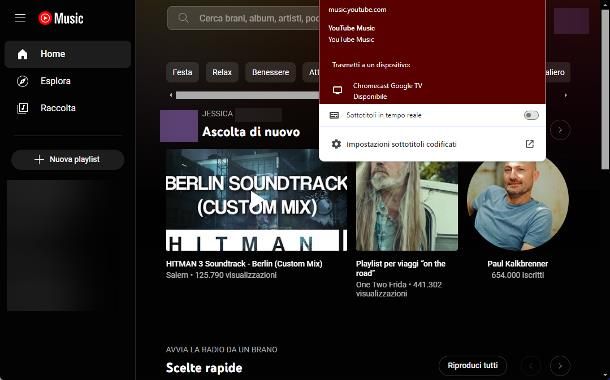Open HITMAN 3 Soundtrack - Berlin title link

point(244,264)
